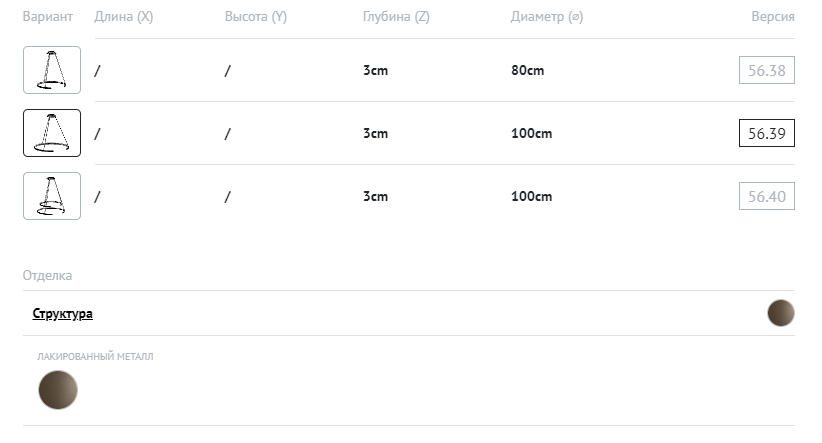
Task: Pick the large lacquered metal color swatch
Action: (58, 390)
